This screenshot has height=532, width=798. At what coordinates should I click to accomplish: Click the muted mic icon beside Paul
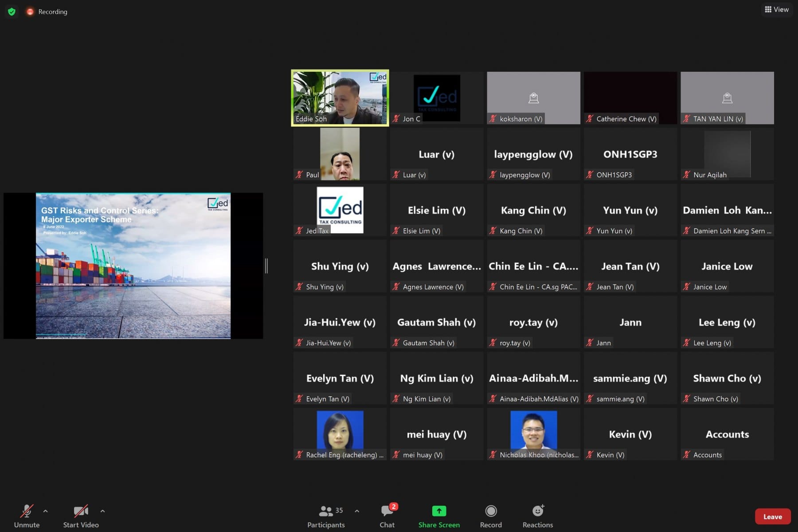300,175
